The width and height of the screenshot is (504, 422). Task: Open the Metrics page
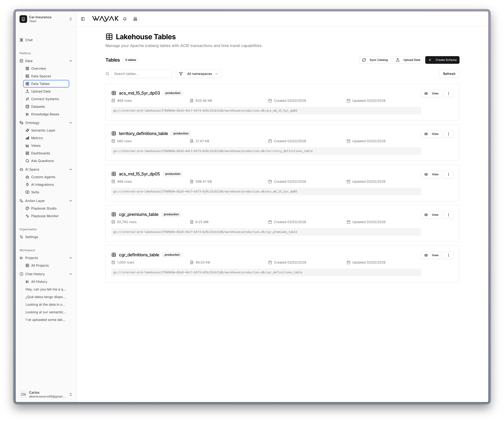(46, 138)
